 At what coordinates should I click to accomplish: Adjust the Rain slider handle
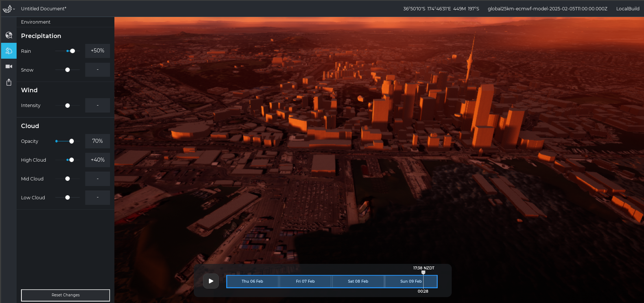tap(72, 51)
